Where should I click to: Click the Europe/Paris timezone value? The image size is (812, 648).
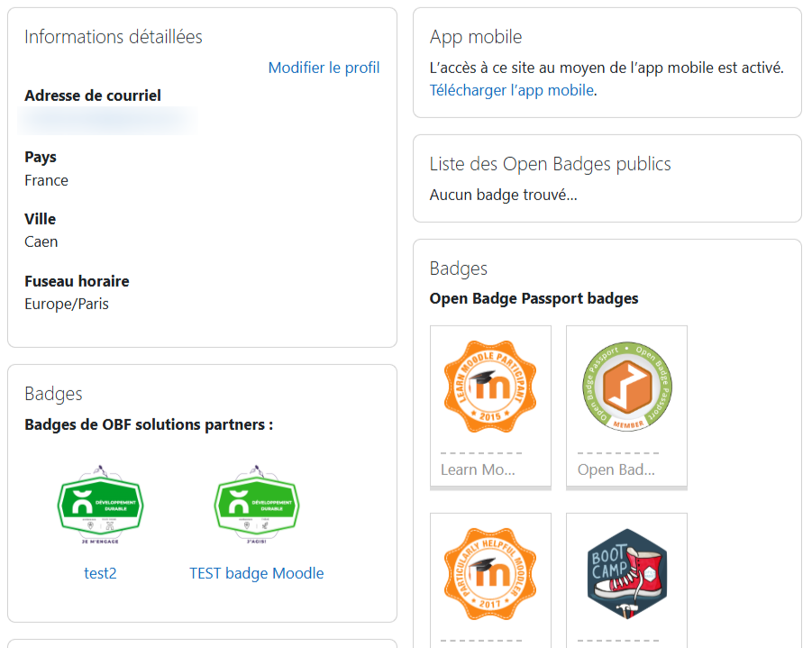pos(67,304)
